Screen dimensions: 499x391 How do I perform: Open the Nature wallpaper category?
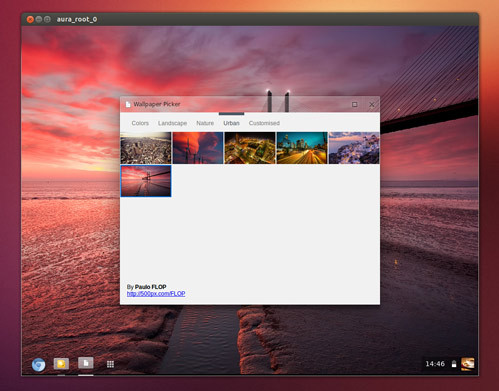click(x=205, y=123)
